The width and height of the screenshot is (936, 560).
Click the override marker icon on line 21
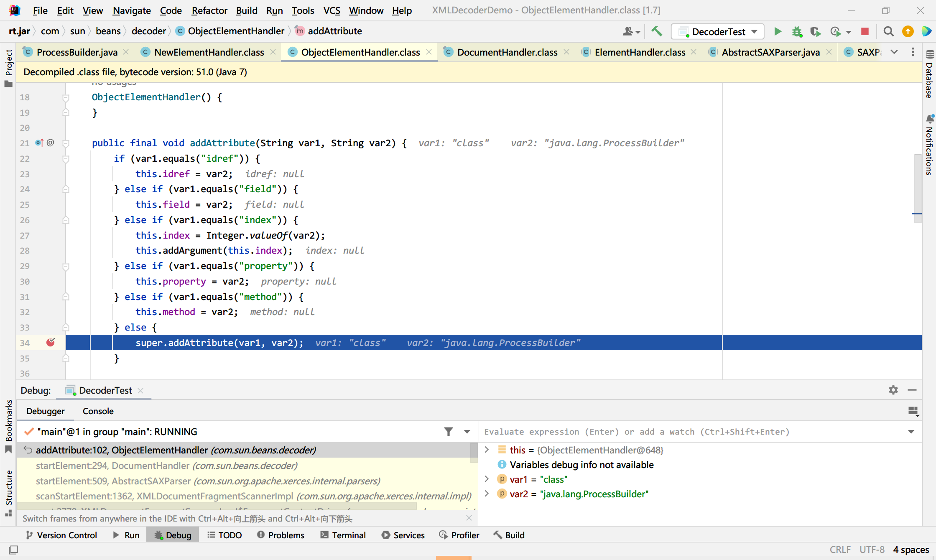39,143
